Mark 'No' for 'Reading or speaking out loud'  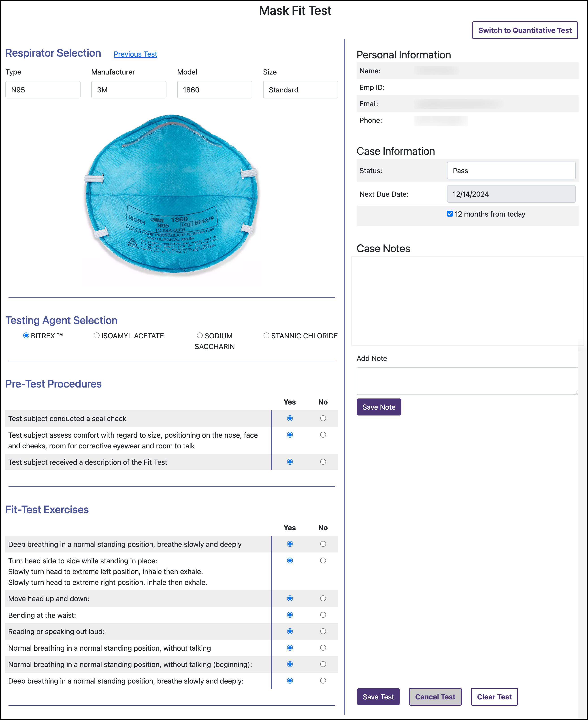click(x=323, y=631)
